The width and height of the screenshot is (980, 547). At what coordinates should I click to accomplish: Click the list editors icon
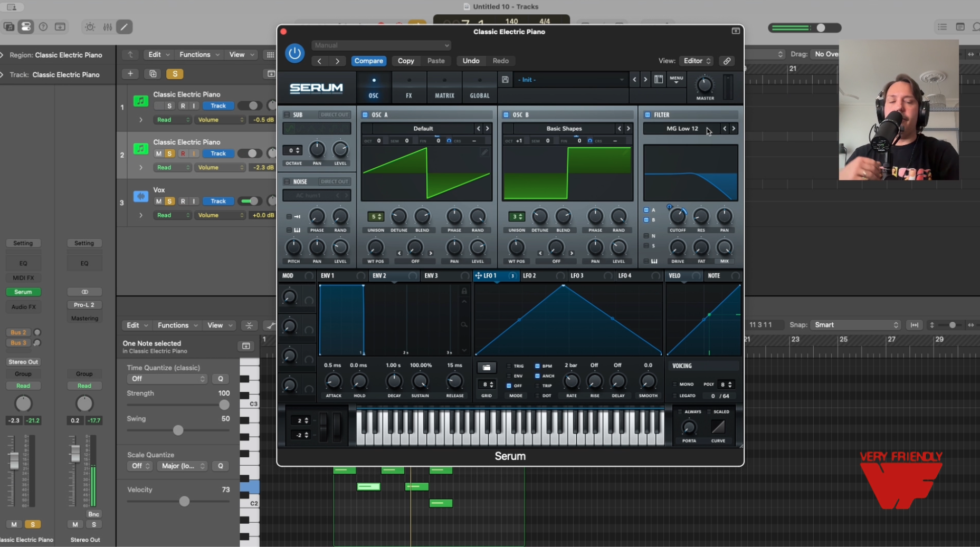(x=943, y=27)
